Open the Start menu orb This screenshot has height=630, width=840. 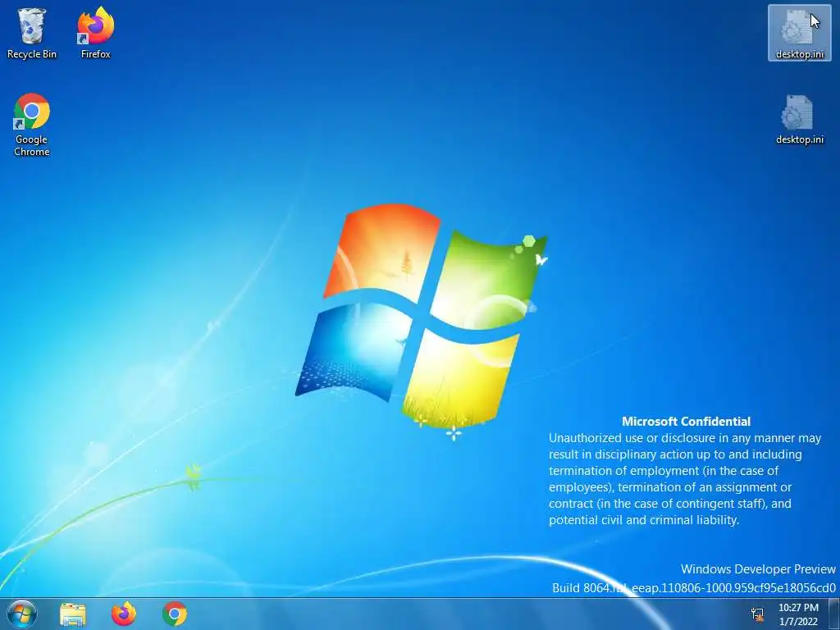pos(22,614)
